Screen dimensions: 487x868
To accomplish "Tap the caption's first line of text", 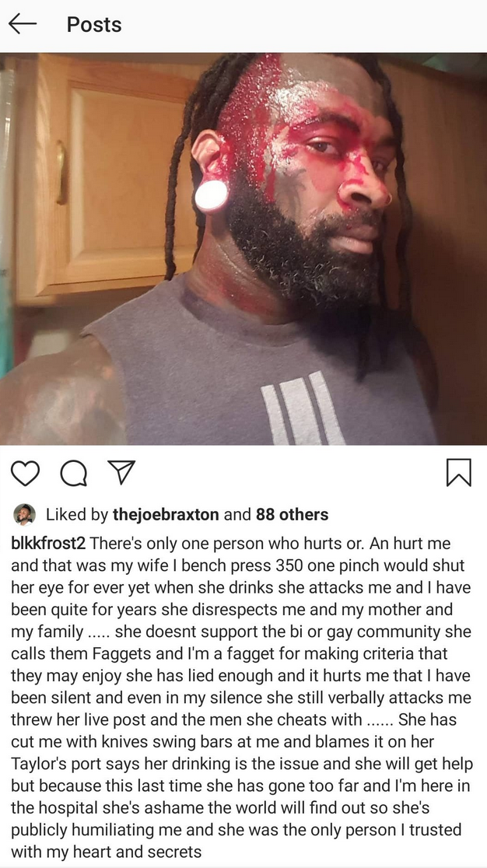I will [231, 543].
